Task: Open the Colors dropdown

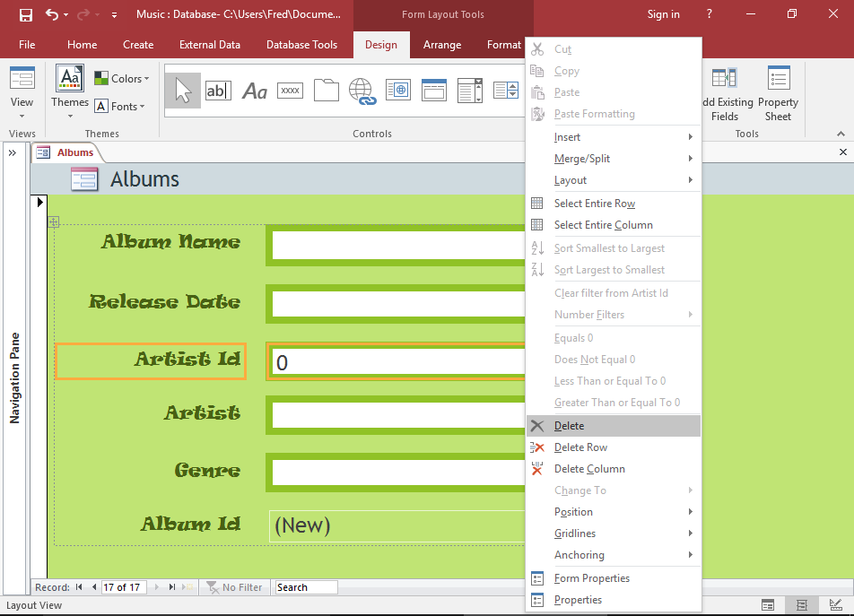Action: (x=122, y=78)
